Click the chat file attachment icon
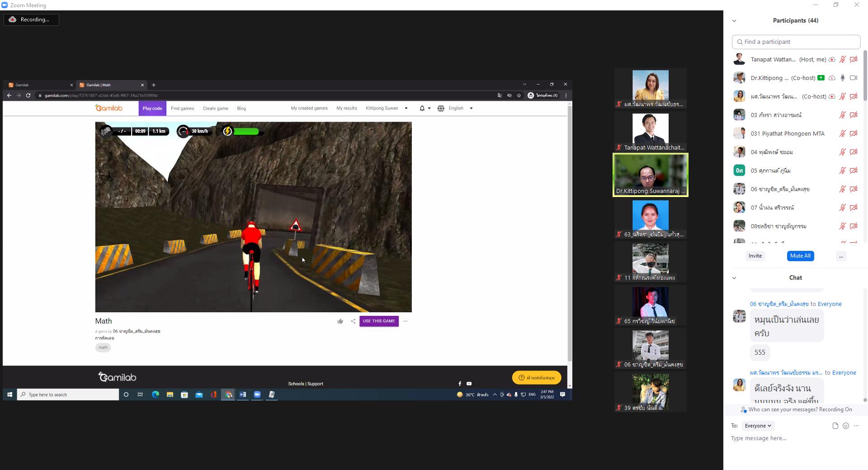Image resolution: width=868 pixels, height=470 pixels. 835,426
